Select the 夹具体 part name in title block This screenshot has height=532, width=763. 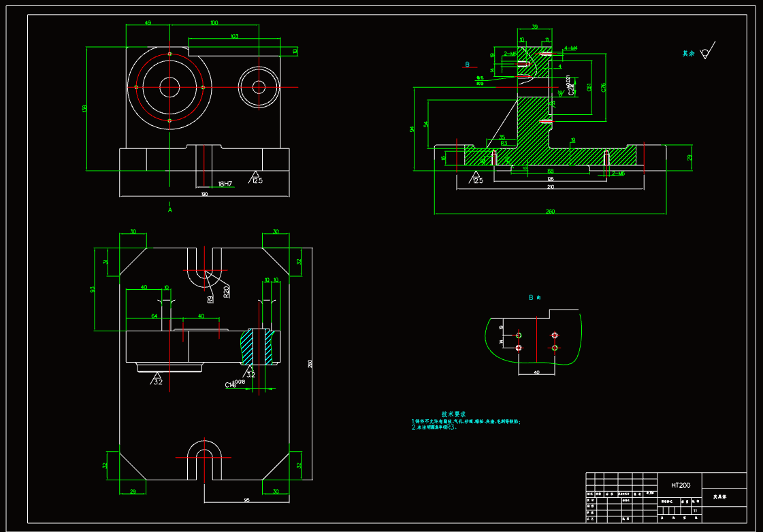[719, 497]
